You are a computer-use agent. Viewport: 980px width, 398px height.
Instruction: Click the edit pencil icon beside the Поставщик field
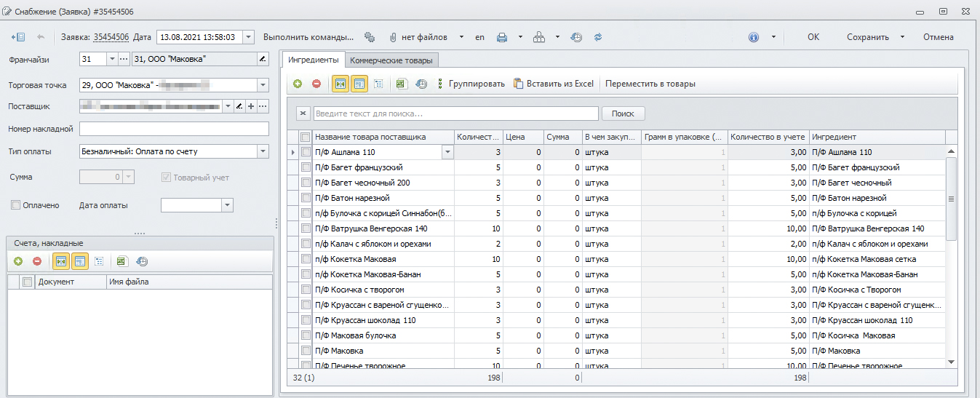(x=239, y=106)
